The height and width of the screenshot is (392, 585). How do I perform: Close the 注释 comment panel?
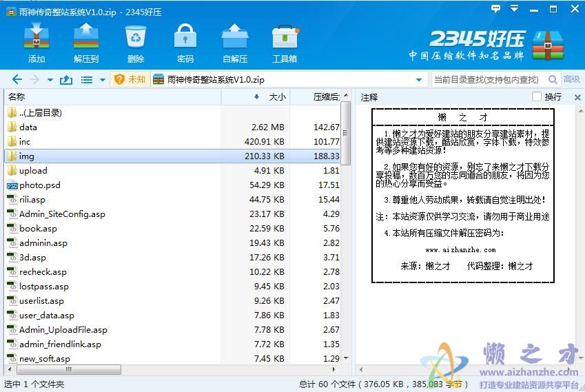tap(577, 97)
